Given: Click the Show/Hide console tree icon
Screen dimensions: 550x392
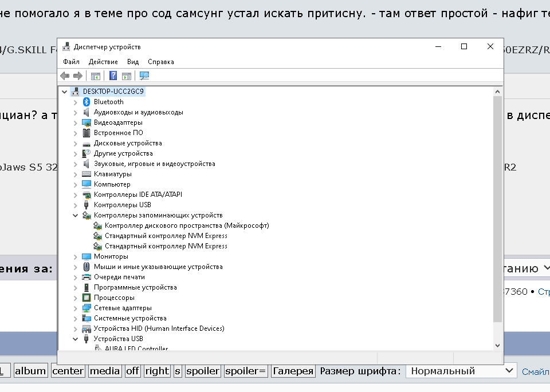Looking at the screenshot, I should 96,76.
